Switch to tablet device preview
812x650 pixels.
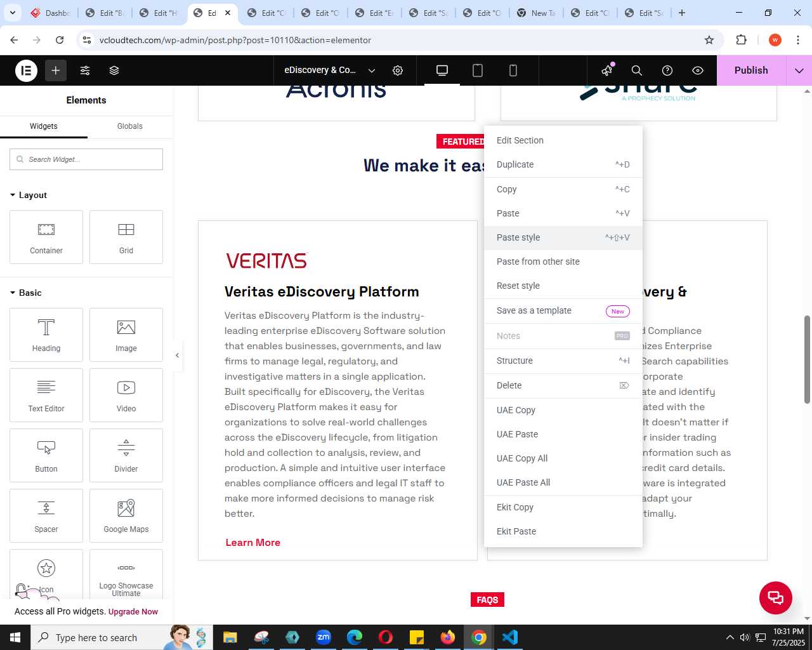(478, 70)
